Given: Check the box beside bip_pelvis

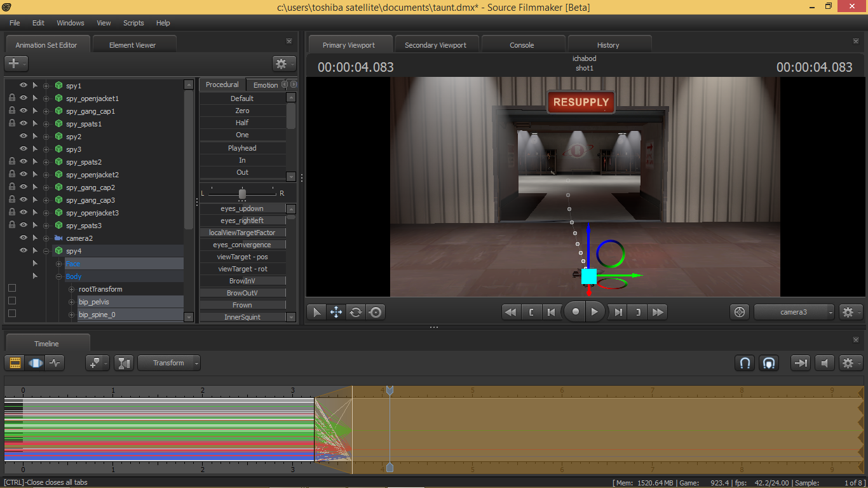Looking at the screenshot, I should tap(11, 301).
